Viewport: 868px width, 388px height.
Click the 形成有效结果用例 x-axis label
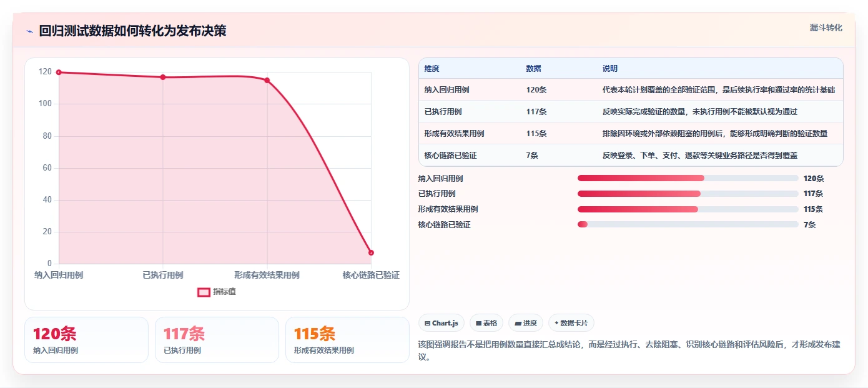click(x=267, y=275)
